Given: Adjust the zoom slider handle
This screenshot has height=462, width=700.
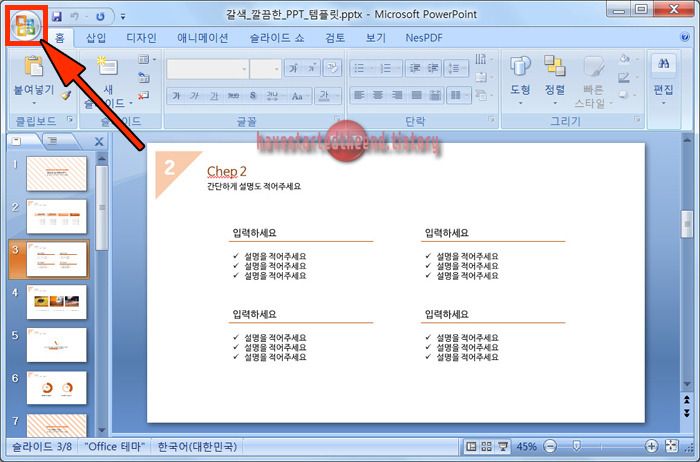Looking at the screenshot, I should pyautogui.click(x=577, y=445).
